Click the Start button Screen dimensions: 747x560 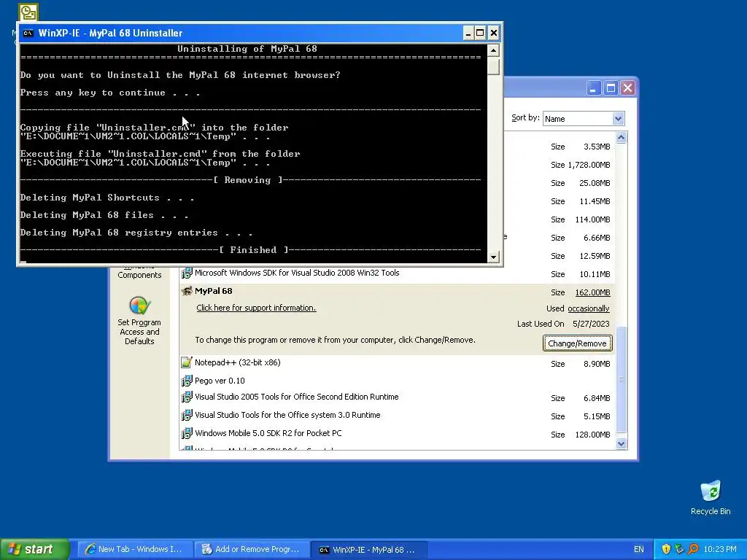pyautogui.click(x=34, y=549)
